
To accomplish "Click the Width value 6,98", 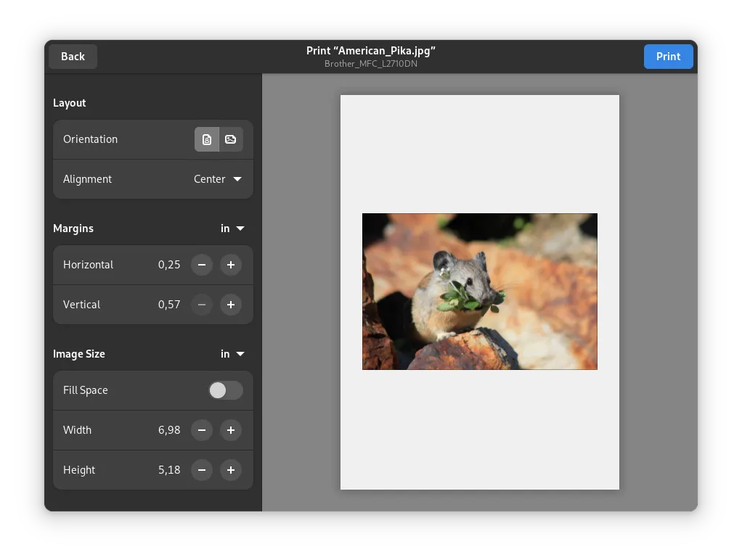I will 169,430.
